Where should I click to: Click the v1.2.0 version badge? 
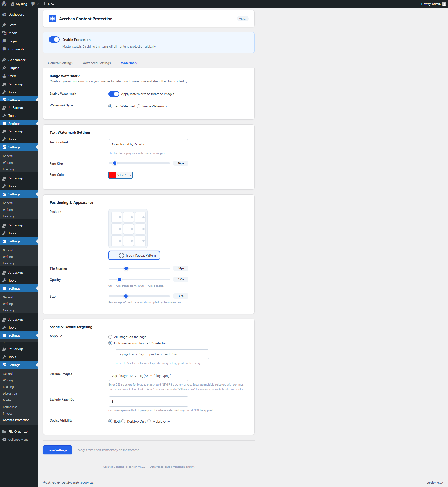click(x=243, y=19)
